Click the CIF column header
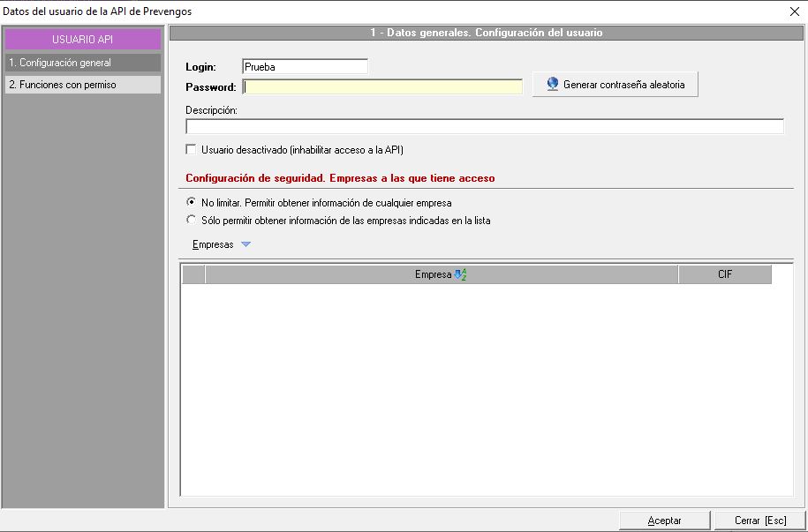The height and width of the screenshot is (532, 808). click(x=724, y=274)
